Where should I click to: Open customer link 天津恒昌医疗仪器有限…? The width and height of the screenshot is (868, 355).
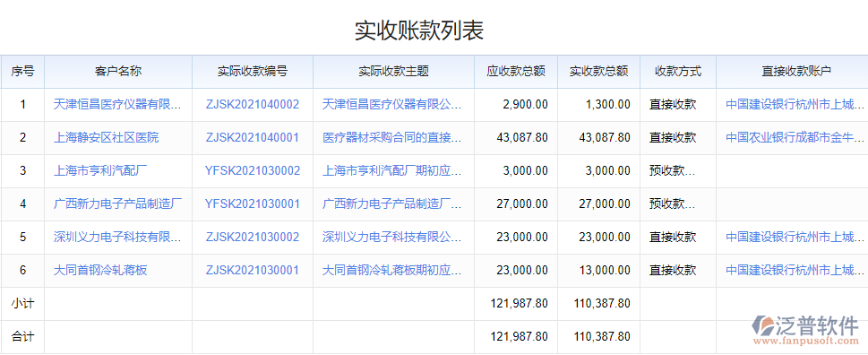(x=118, y=104)
